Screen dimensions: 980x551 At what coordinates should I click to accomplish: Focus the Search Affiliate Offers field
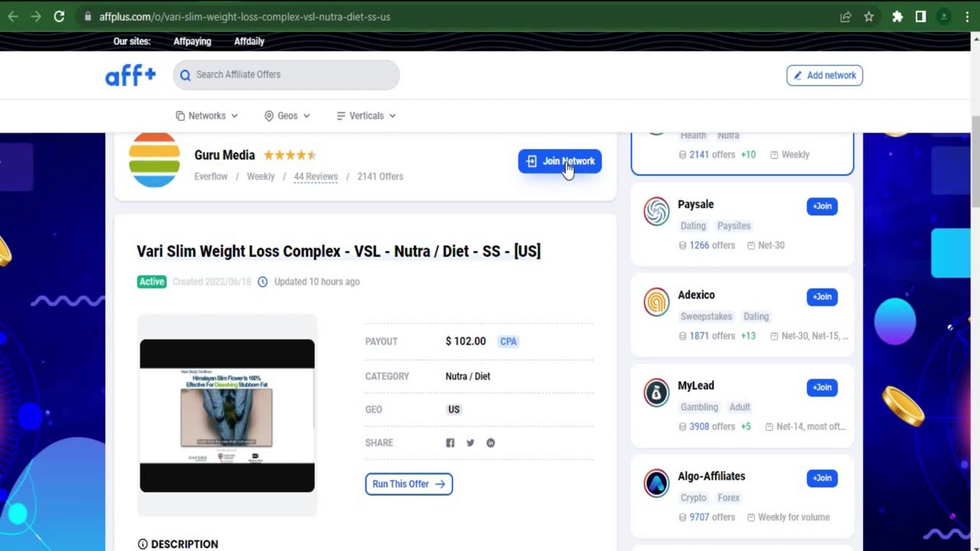(286, 75)
